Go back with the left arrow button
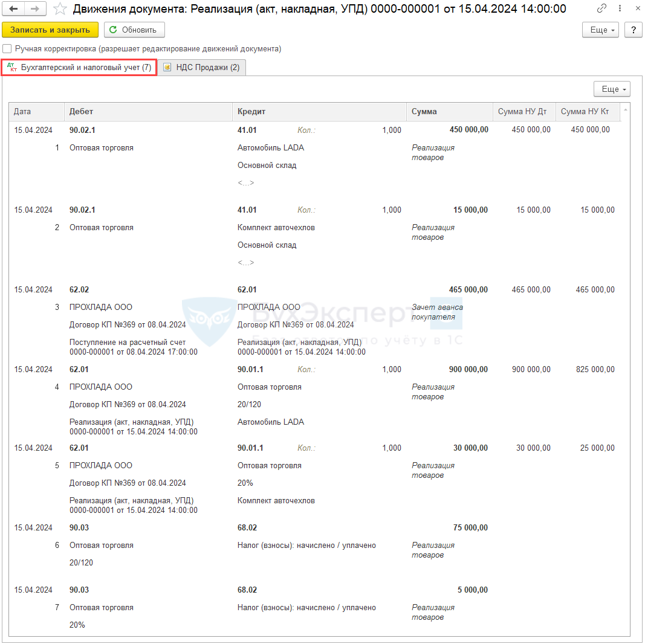Image resolution: width=645 pixels, height=644 pixels. [x=13, y=8]
